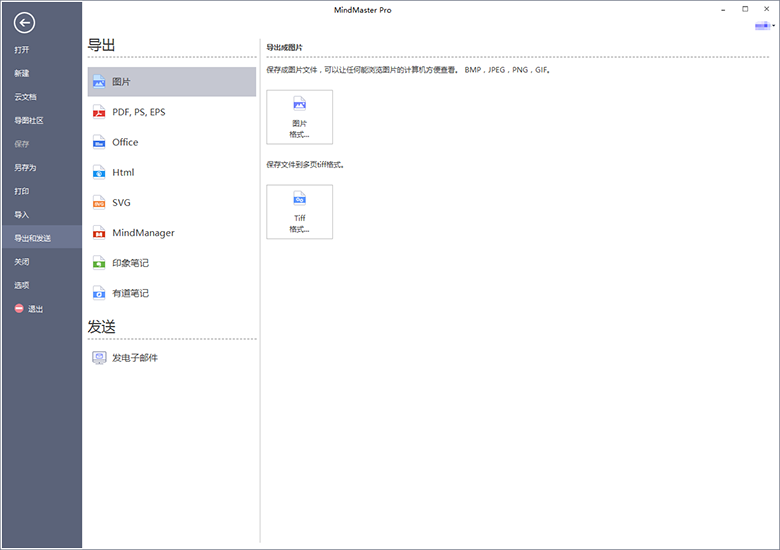Click the 发电子邮件 send label
Screen dimensions: 780x550
pyautogui.click(x=135, y=358)
